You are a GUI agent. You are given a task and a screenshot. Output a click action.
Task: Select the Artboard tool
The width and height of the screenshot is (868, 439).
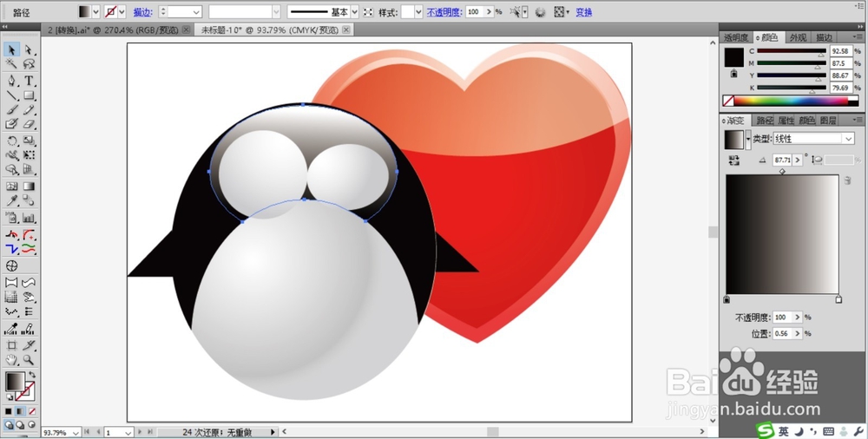pyautogui.click(x=11, y=345)
